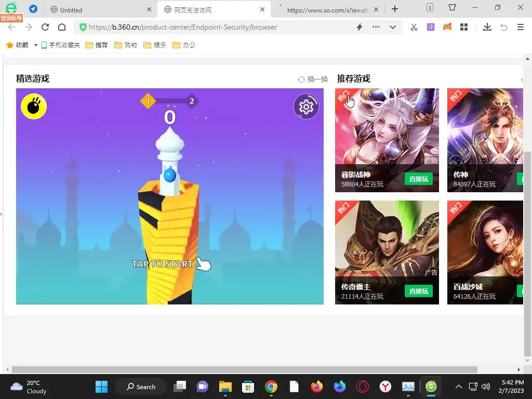
Task: Open Google Chrome from the taskbar
Action: (x=271, y=387)
